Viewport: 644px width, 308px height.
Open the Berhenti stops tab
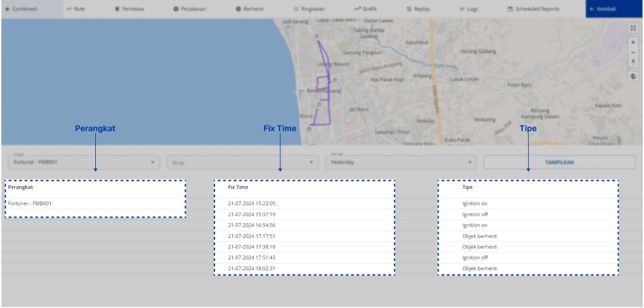(x=249, y=9)
